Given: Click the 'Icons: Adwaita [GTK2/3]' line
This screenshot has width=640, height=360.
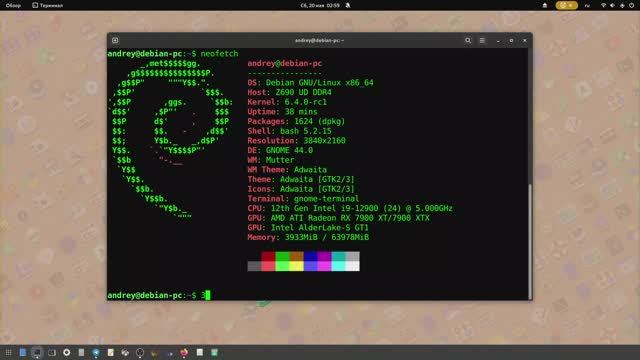Looking at the screenshot, I should (301, 189).
